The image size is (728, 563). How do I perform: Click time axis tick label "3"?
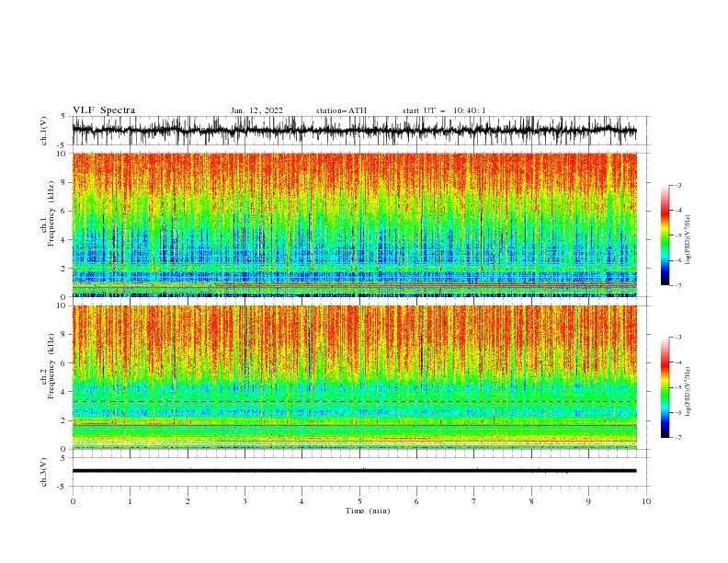coord(245,501)
